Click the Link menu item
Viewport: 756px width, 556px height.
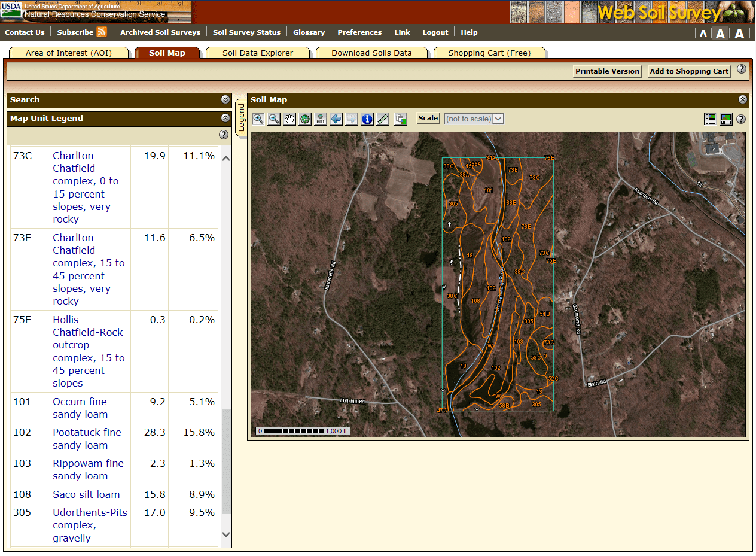pos(402,32)
